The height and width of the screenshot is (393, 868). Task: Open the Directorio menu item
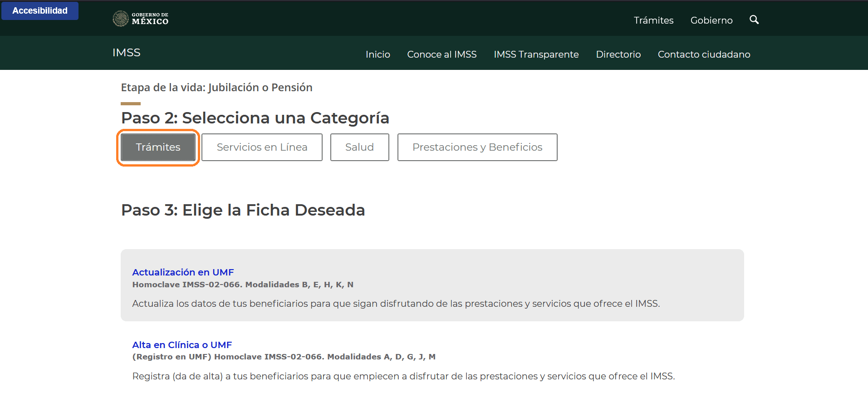click(x=618, y=54)
